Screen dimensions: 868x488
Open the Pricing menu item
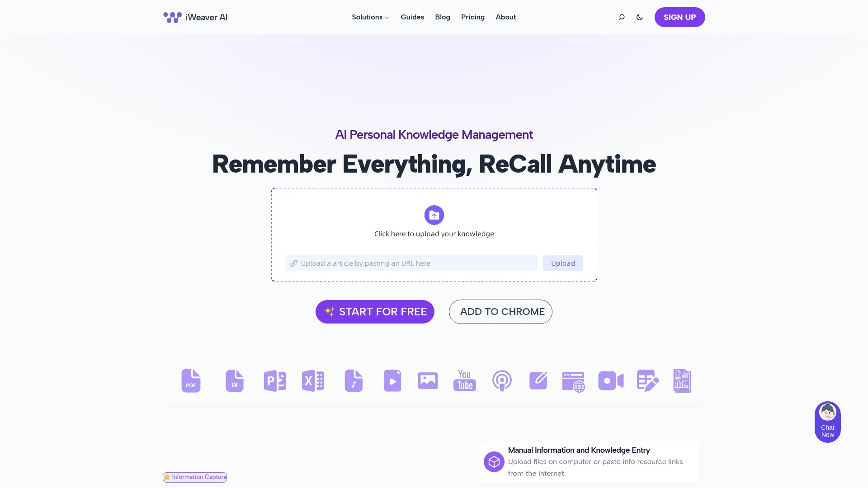click(473, 17)
